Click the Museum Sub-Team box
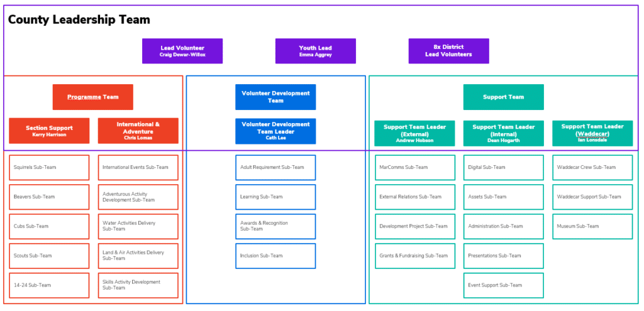Screen dimensions: 644x311 pos(592,226)
